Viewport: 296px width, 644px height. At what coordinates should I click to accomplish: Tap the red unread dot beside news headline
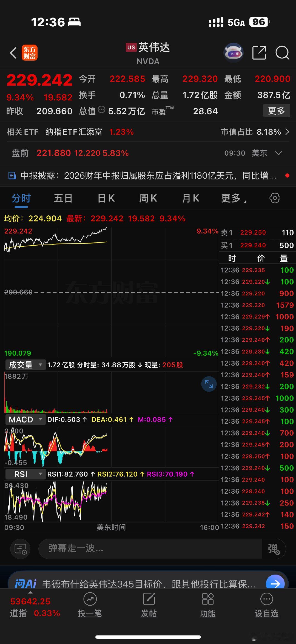(287, 175)
